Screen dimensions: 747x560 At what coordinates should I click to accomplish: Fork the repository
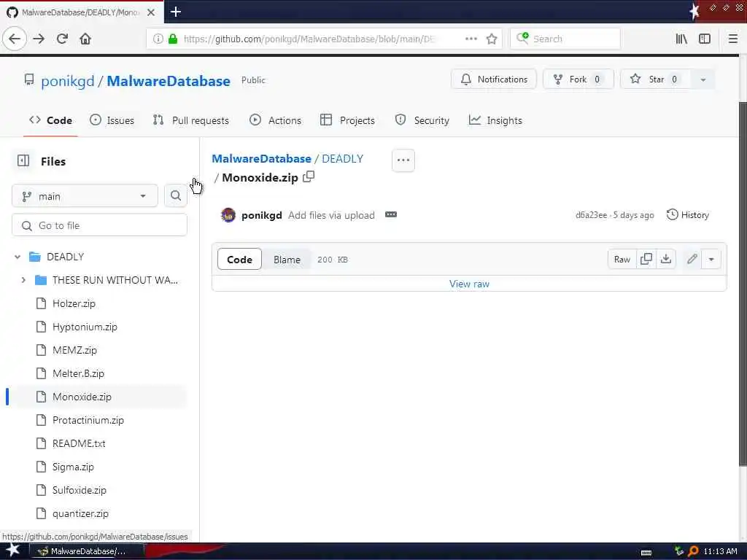tap(578, 79)
